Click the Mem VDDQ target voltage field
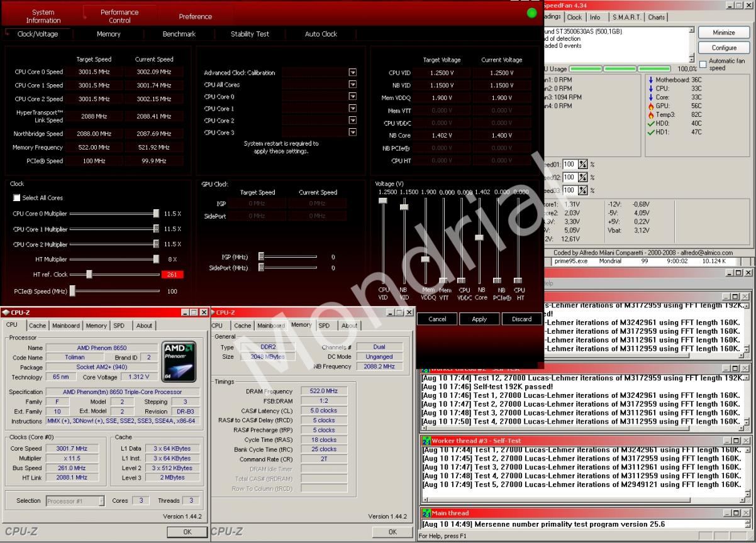 442,97
